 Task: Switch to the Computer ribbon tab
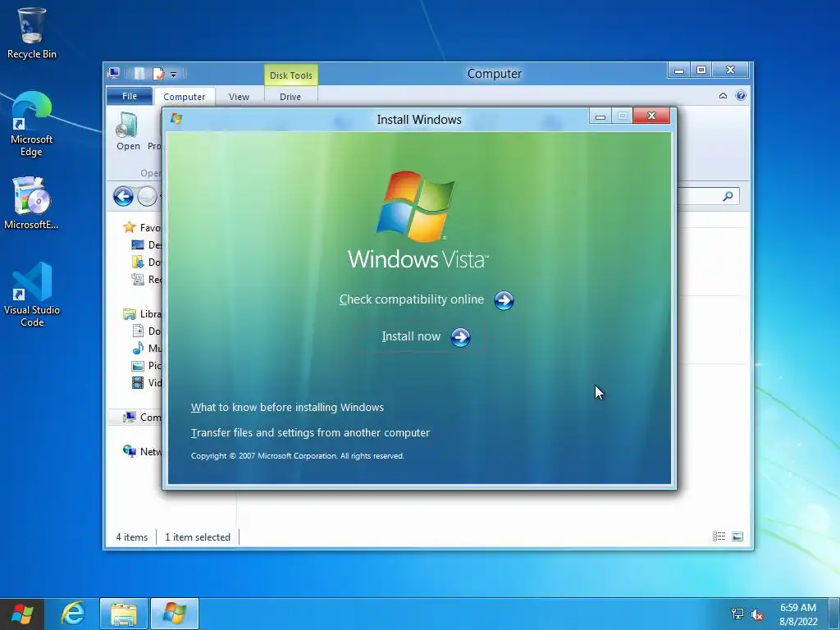185,97
